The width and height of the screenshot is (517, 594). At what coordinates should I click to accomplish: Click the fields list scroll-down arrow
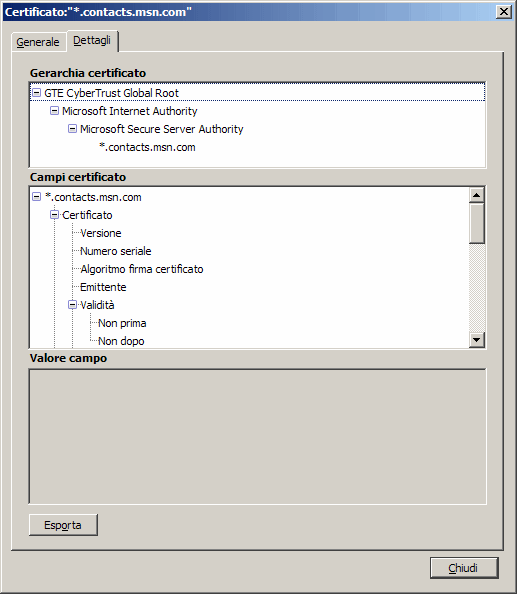point(476,340)
